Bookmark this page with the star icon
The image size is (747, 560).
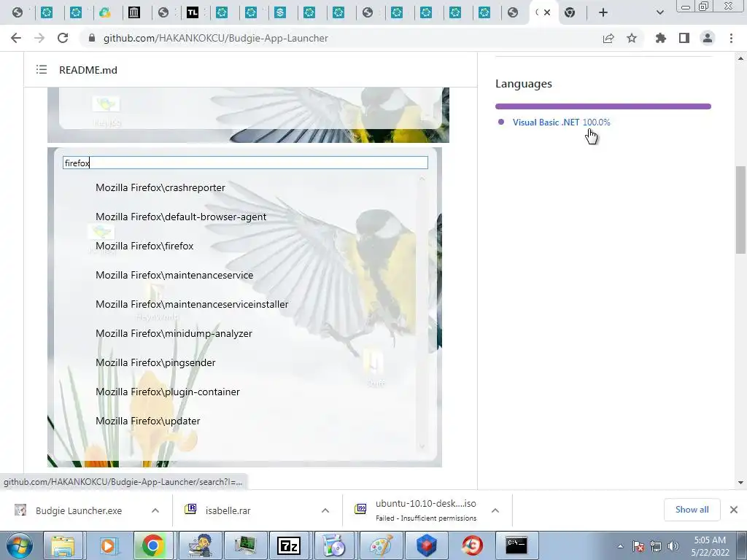pos(632,38)
